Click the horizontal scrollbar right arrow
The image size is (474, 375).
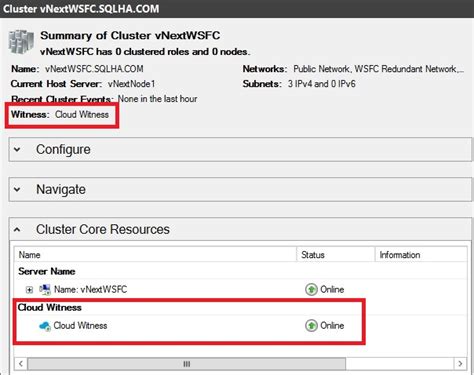[x=460, y=364]
